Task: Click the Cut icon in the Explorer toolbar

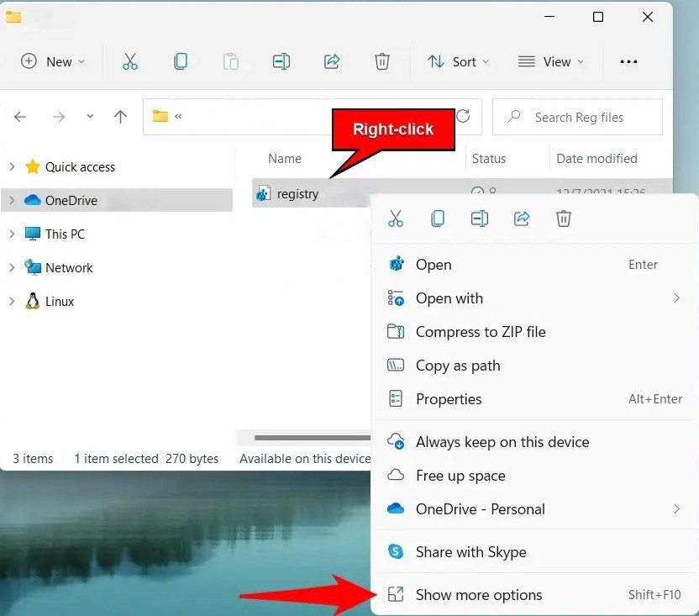Action: click(129, 61)
